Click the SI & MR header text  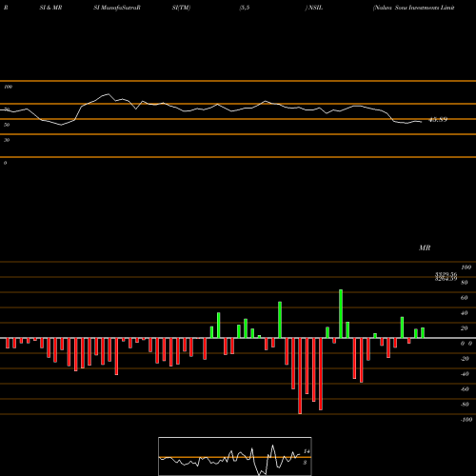[x=50, y=8]
